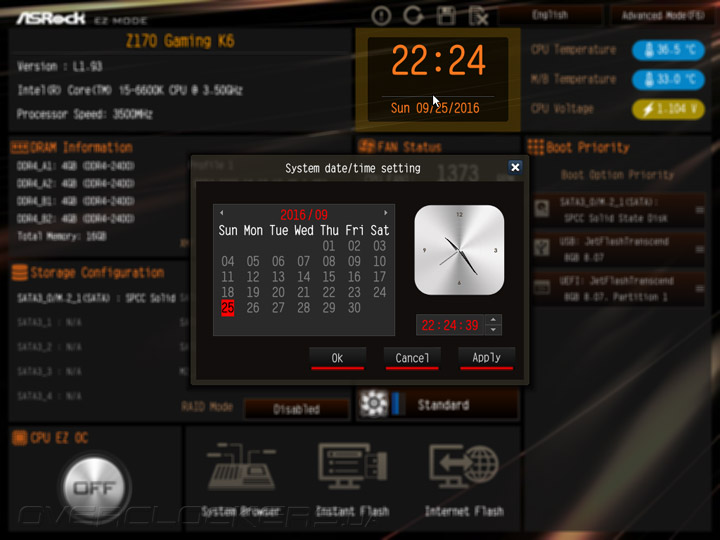Click the disk icon of SATA3 boot entry
This screenshot has height=540, width=720.
tap(542, 208)
